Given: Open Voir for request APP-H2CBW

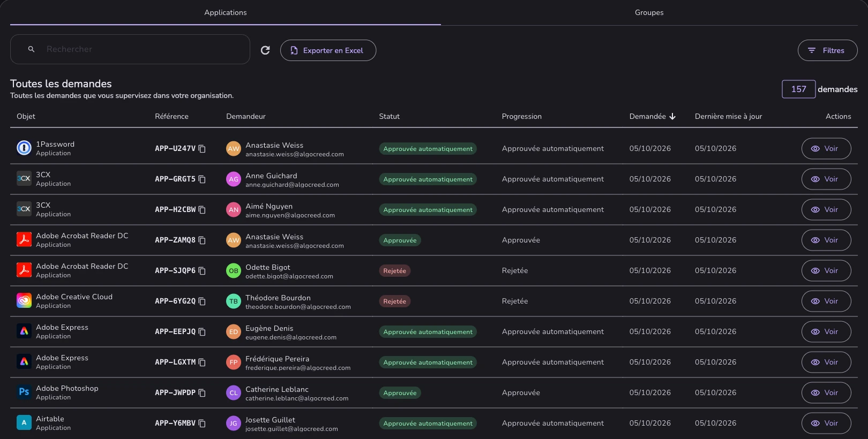Looking at the screenshot, I should coord(826,210).
